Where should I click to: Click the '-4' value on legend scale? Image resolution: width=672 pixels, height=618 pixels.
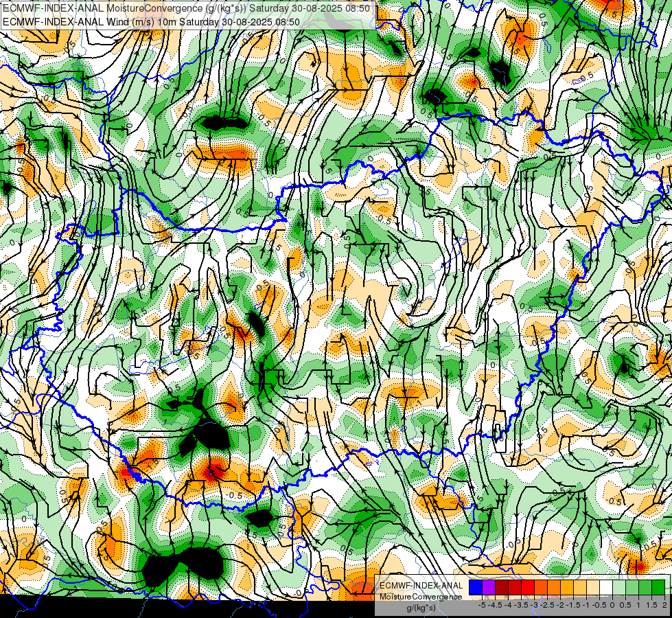(508, 605)
